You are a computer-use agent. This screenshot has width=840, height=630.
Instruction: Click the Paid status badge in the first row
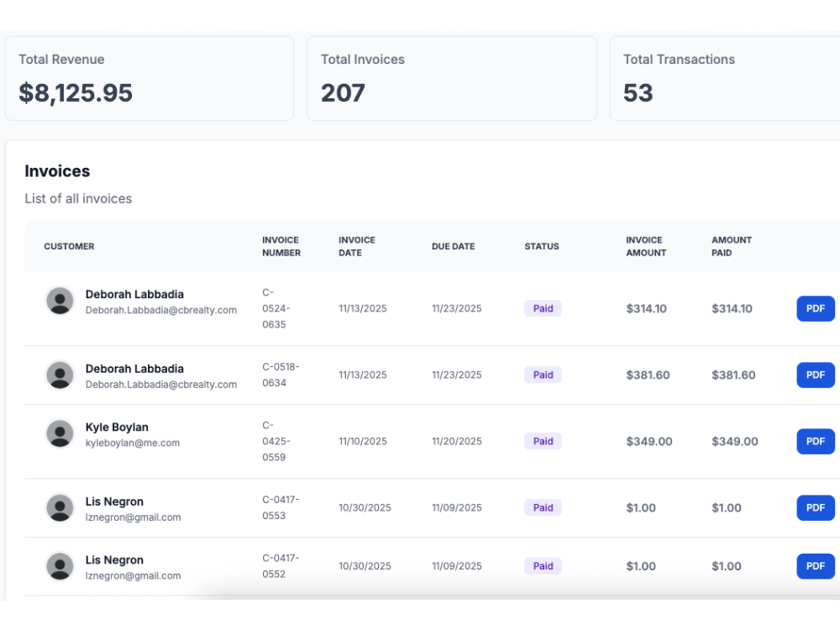coord(543,308)
